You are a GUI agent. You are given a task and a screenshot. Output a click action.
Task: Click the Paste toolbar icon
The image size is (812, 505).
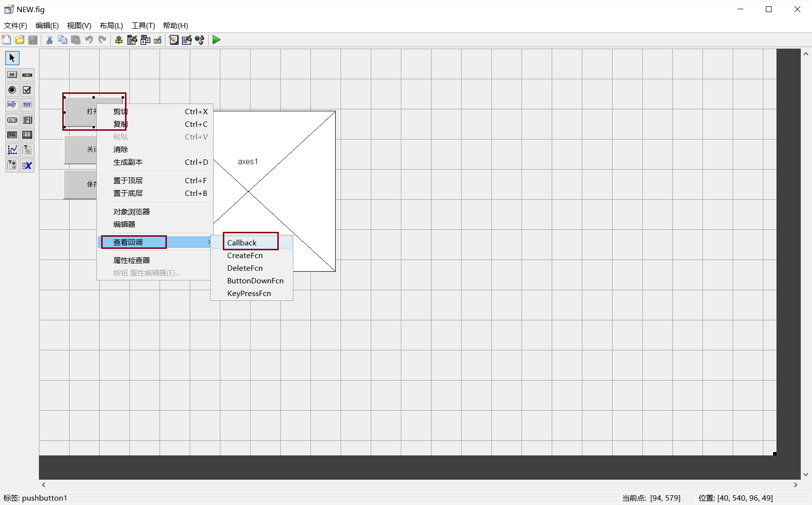(x=75, y=40)
